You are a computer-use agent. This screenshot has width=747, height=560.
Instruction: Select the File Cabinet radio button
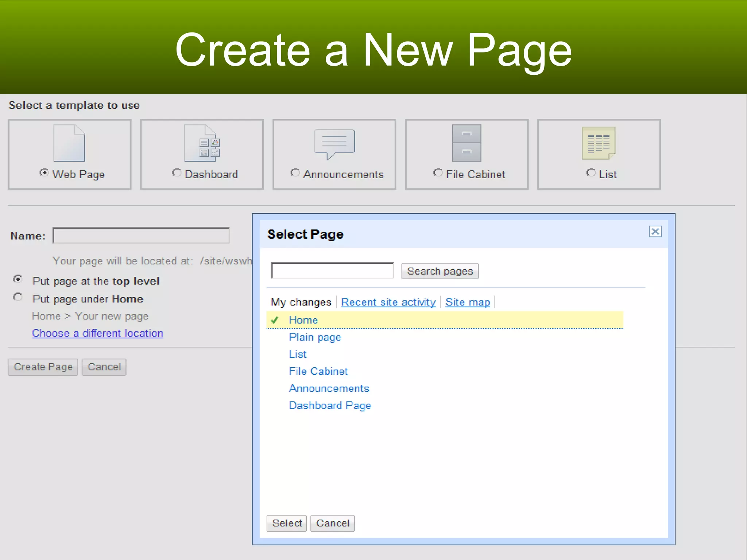pyautogui.click(x=438, y=172)
